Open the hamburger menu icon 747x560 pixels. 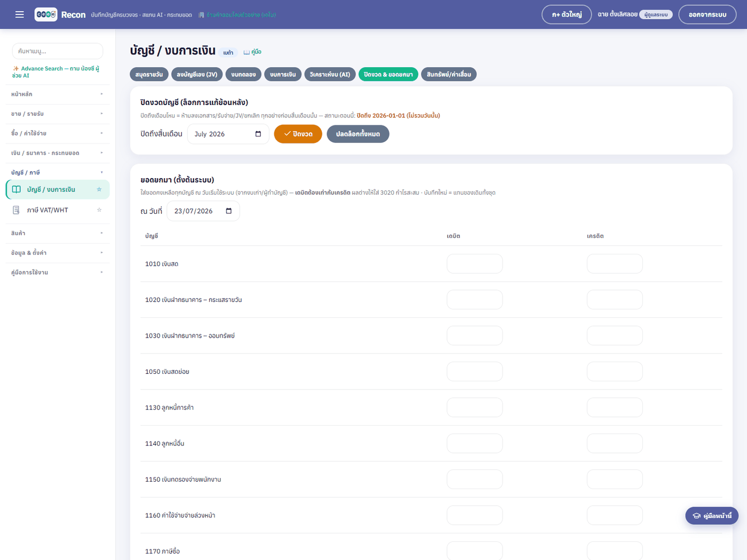click(20, 14)
